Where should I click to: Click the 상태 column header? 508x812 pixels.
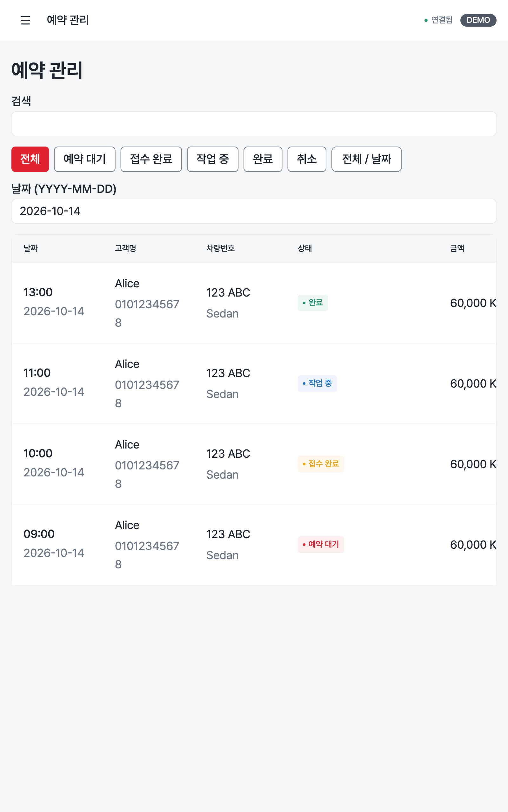[305, 248]
